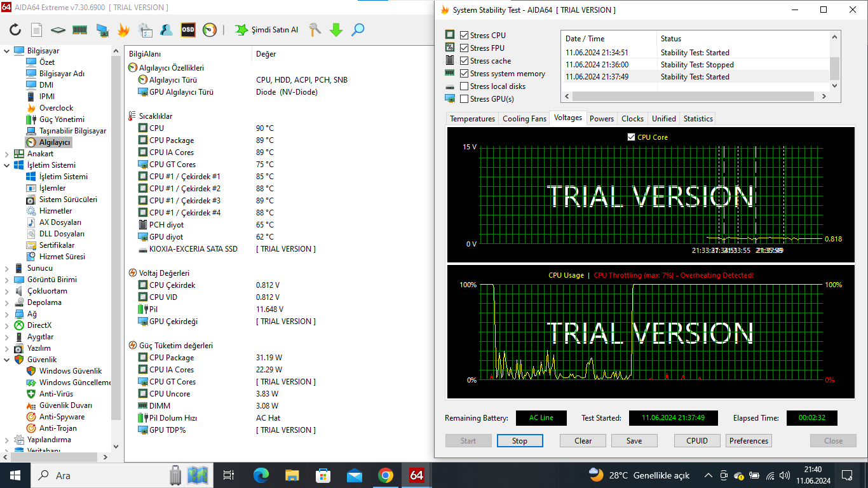The height and width of the screenshot is (488, 868).
Task: Open Microsoft Edge from the taskbar
Action: (261, 475)
